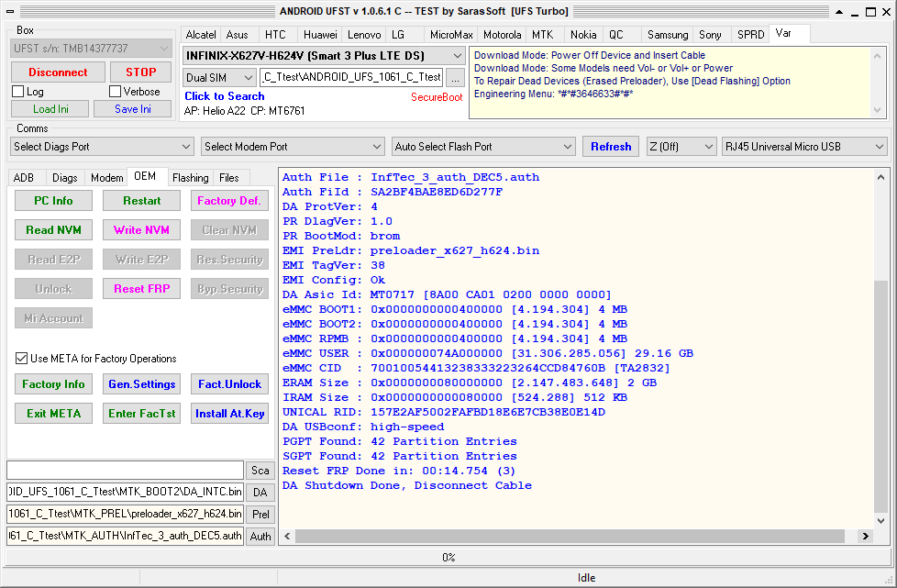Viewport: 897px width, 588px height.
Task: Click the system menu icon in title bar
Action: click(x=10, y=11)
